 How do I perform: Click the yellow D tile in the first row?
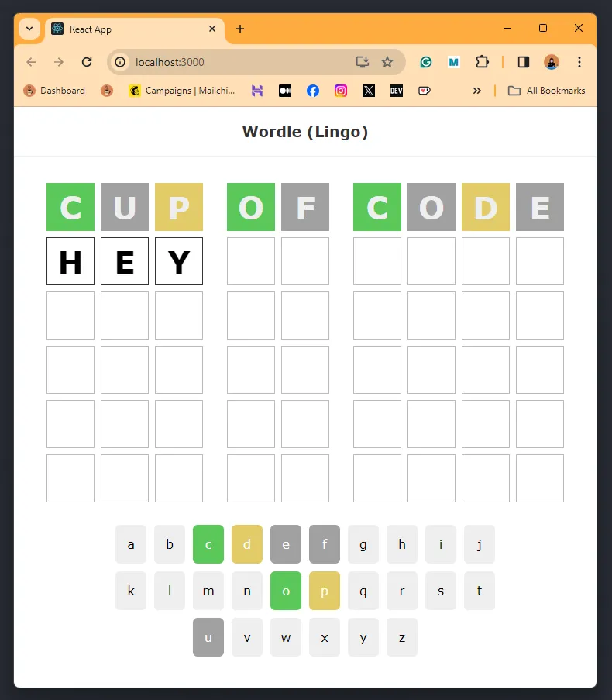pos(486,207)
